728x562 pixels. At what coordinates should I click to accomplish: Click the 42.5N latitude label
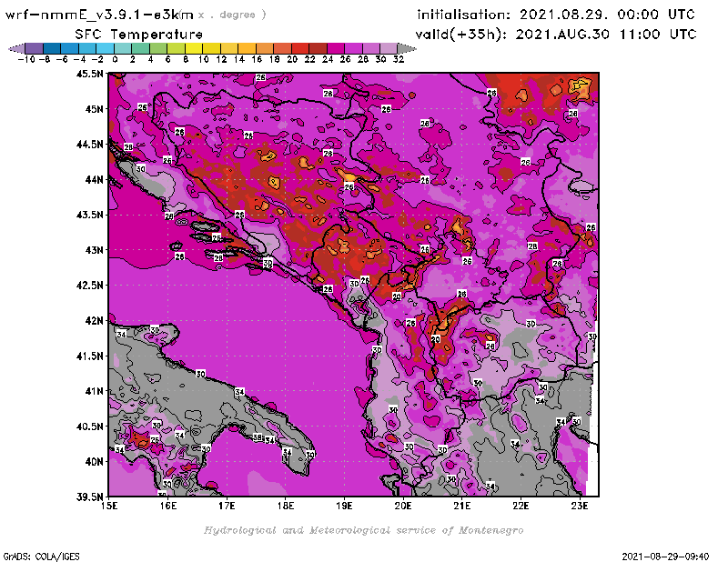point(89,285)
